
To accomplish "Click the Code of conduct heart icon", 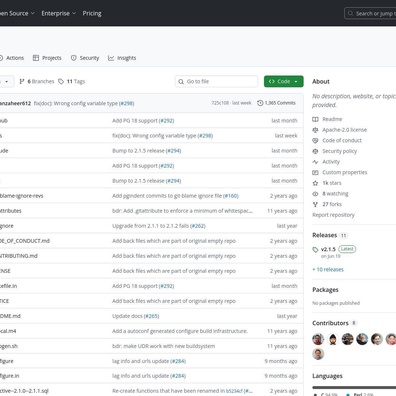I will 315,140.
